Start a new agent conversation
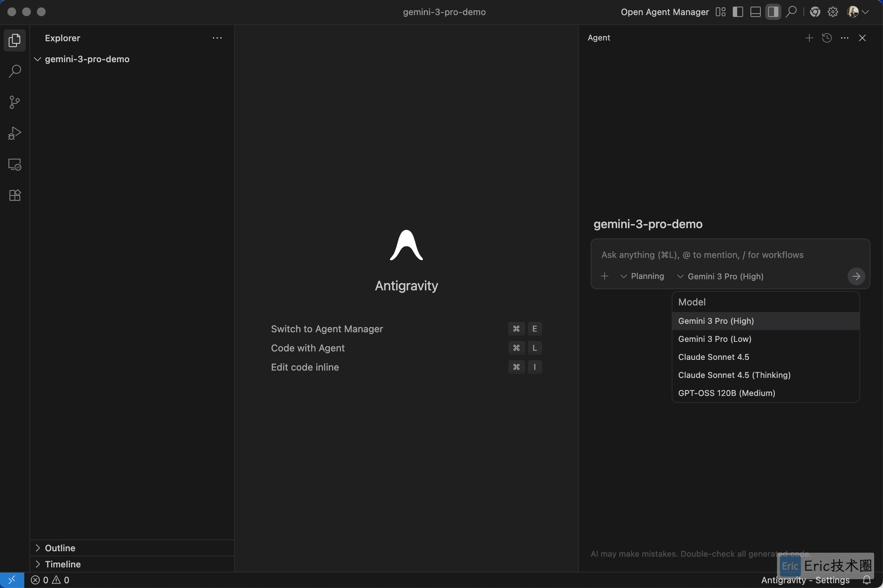Image resolution: width=883 pixels, height=588 pixels. pos(809,38)
